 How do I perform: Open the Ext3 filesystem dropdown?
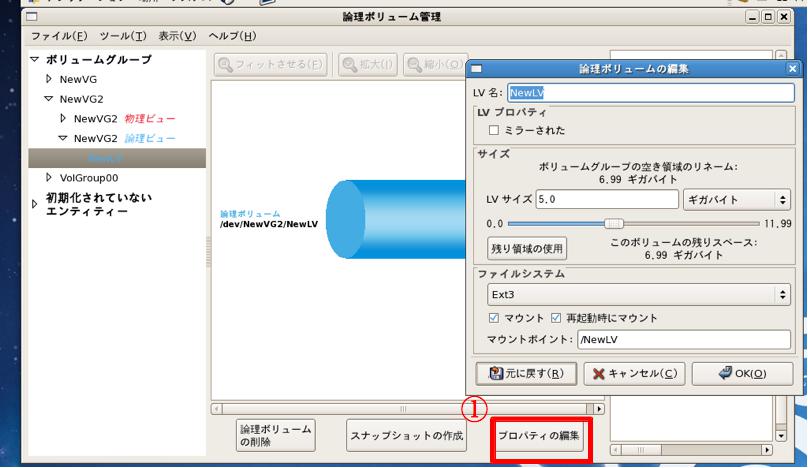coord(638,295)
